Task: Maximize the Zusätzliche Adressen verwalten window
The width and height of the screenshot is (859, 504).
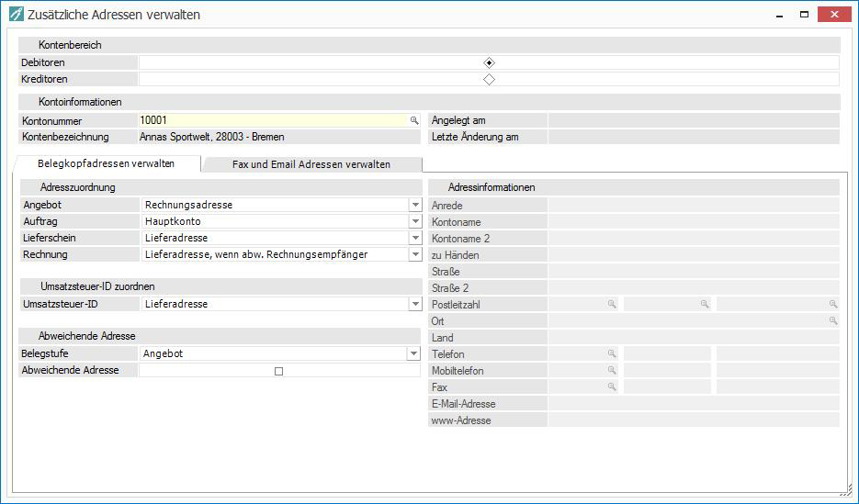Action: coord(804,15)
